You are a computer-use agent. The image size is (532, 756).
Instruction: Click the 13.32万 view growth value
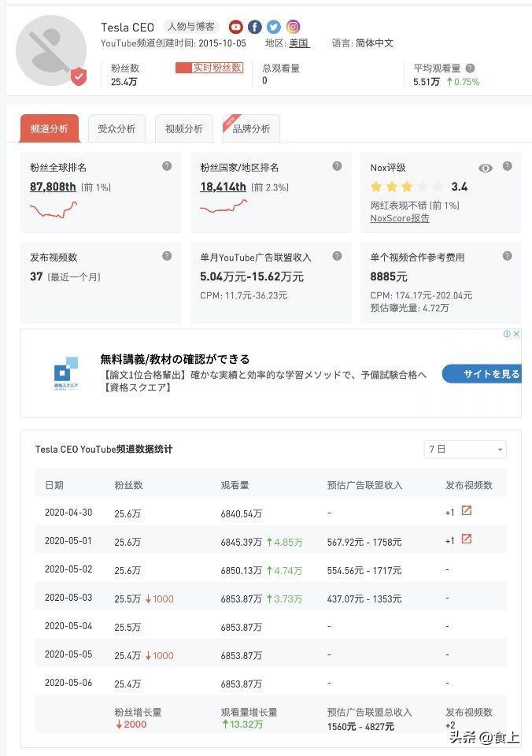click(242, 724)
